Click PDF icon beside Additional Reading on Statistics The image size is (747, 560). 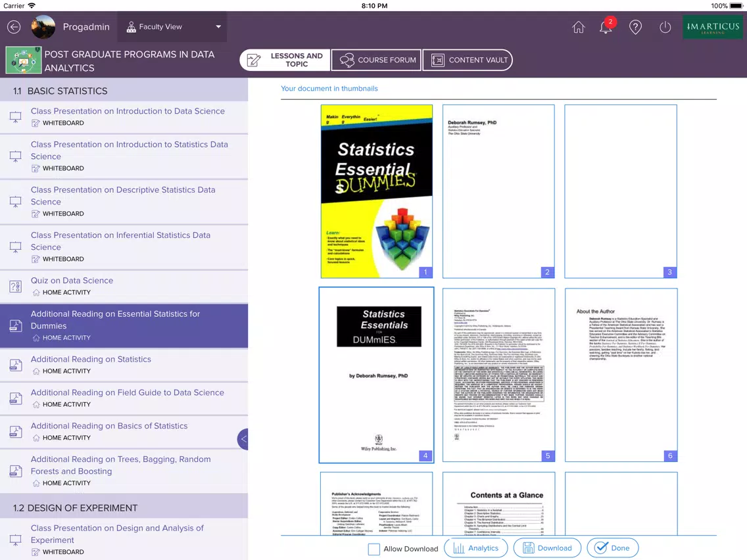tap(15, 365)
